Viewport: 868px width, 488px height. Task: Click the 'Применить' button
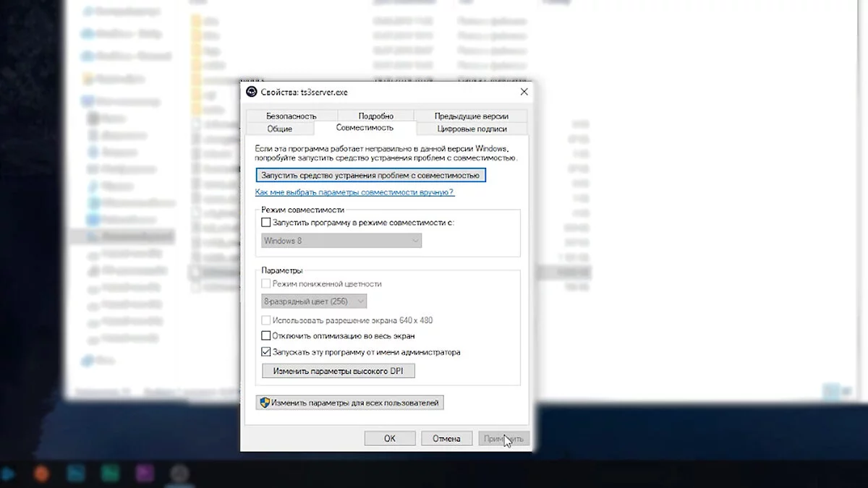click(504, 438)
